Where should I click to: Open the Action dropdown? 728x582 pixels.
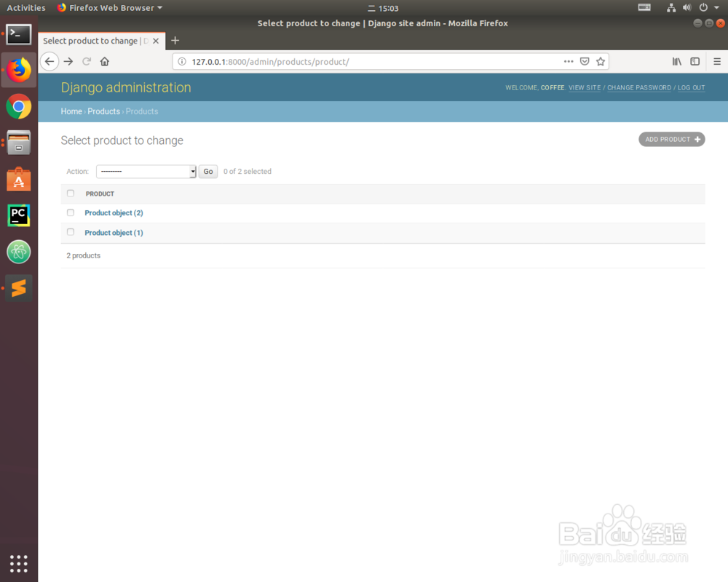click(x=146, y=171)
